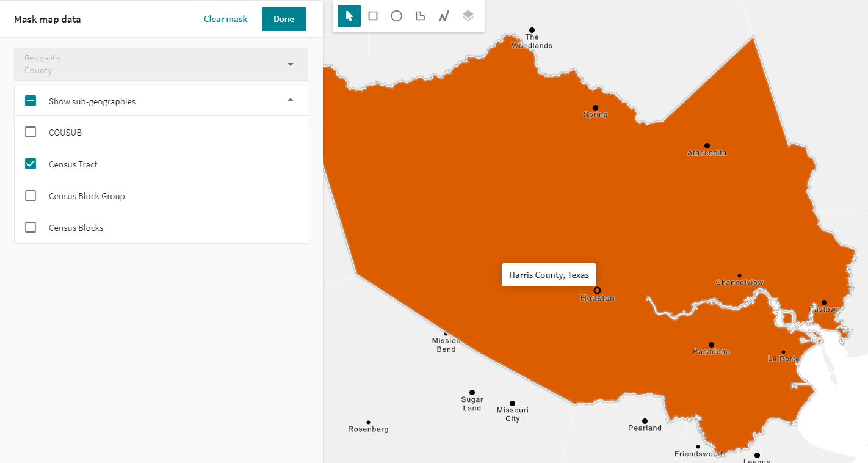This screenshot has height=463, width=868.
Task: Open the map layers tool
Action: coord(468,16)
